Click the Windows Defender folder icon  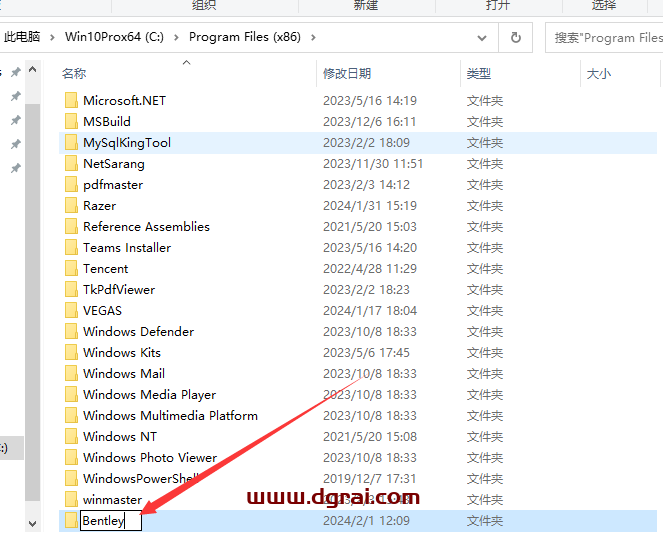pyautogui.click(x=71, y=331)
